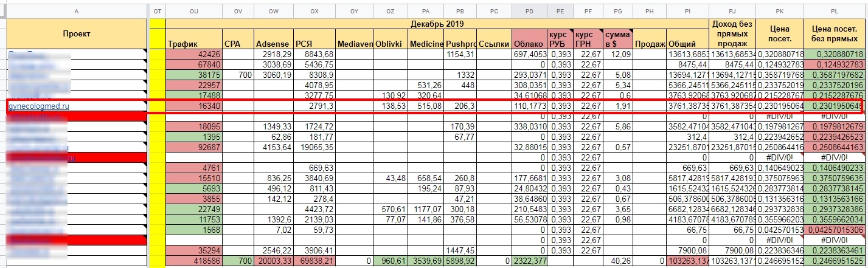The width and height of the screenshot is (868, 268).
Task: Select column header PL
Action: point(835,12)
